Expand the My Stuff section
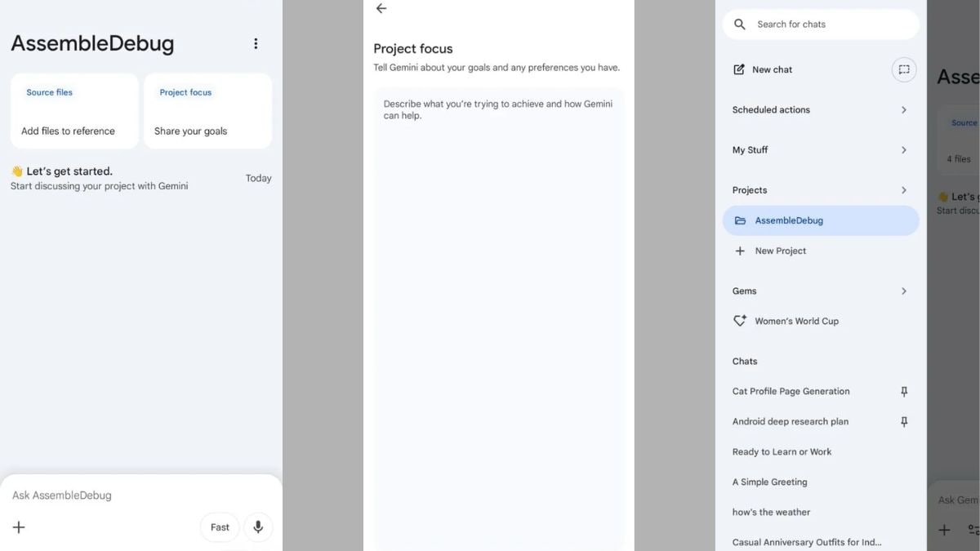The height and width of the screenshot is (551, 980). (903, 149)
